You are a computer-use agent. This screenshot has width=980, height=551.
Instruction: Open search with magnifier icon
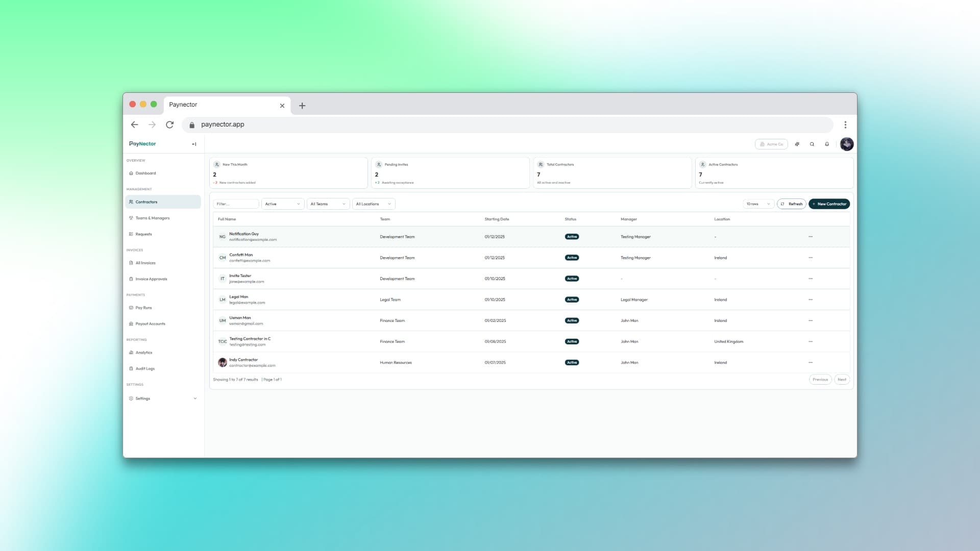click(812, 144)
